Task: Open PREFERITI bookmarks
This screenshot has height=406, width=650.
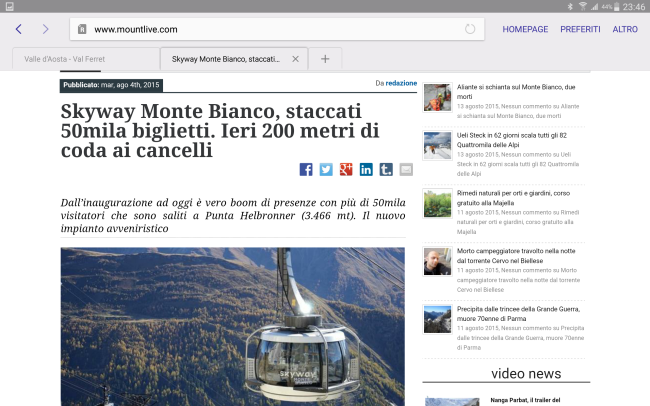Action: (580, 29)
